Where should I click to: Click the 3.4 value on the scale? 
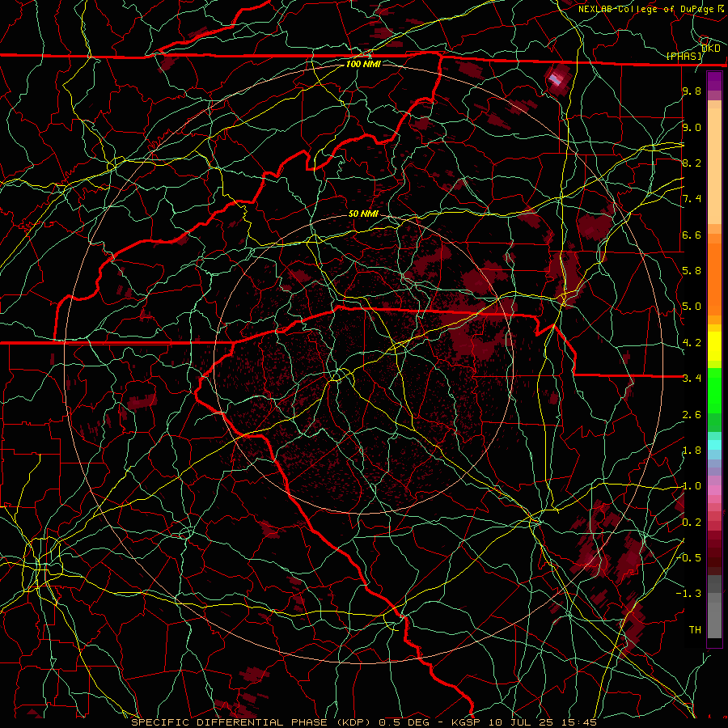coord(692,379)
